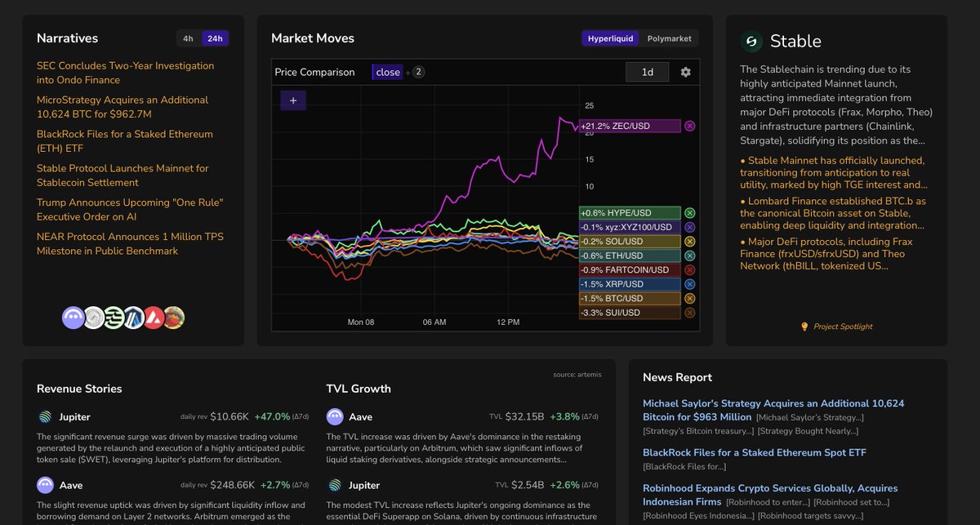Click the Stable project logo icon
Screen dimensions: 980x525
[x=751, y=42]
